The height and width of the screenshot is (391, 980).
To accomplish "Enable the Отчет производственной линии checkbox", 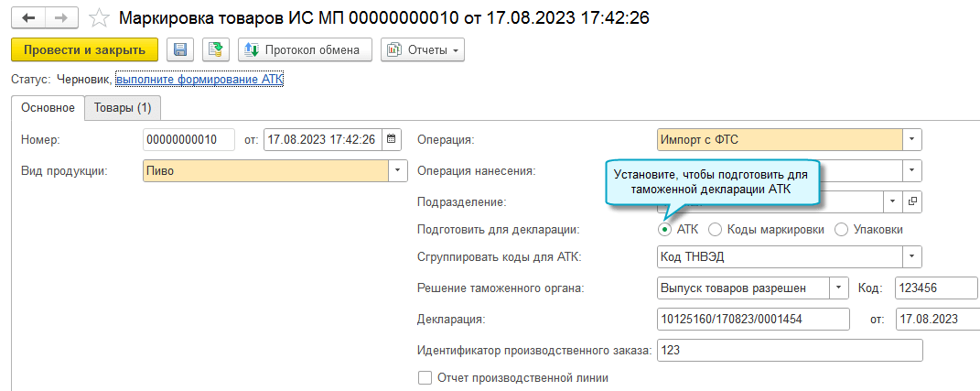I will (x=425, y=377).
